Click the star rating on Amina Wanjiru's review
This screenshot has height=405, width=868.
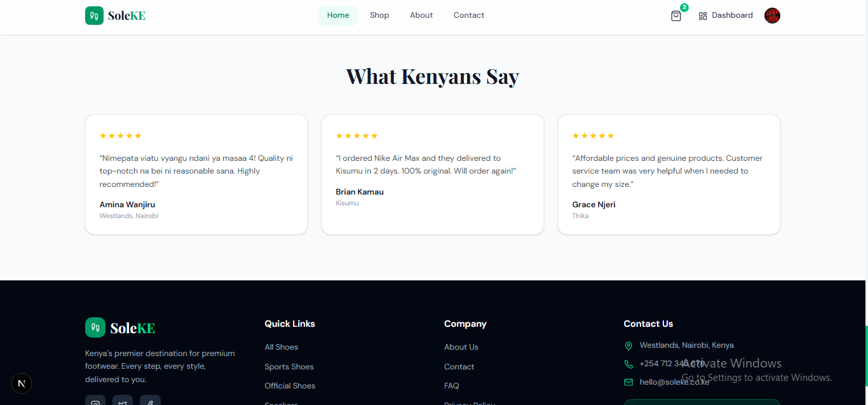click(x=121, y=135)
